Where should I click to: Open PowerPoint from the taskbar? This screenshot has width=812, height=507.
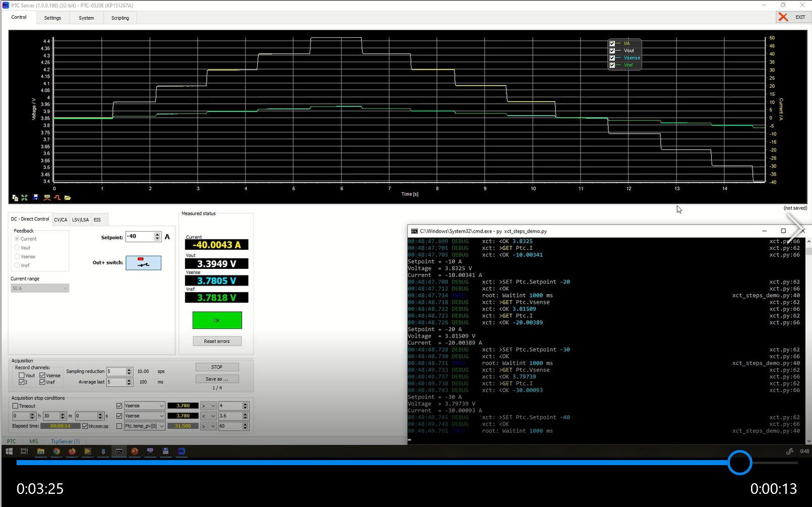point(135,452)
